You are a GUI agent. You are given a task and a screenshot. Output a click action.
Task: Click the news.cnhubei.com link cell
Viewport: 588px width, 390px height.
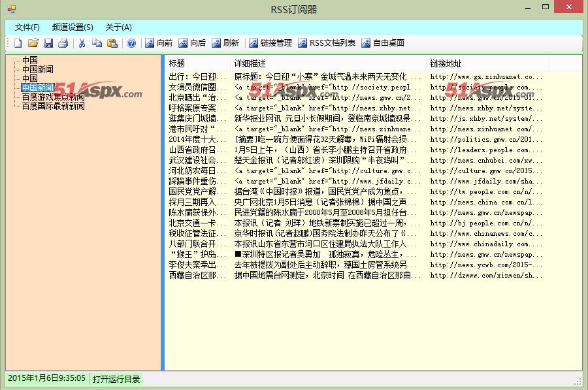486,161
